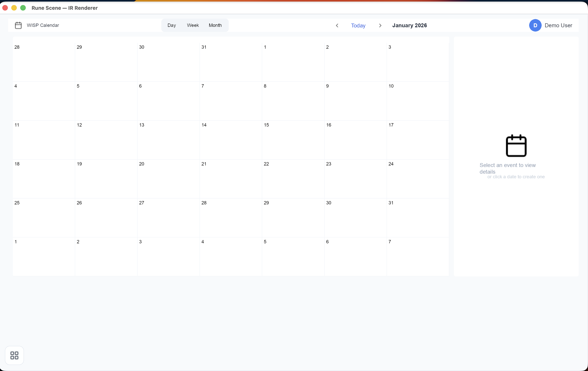Click the Demo User avatar circle
Screen dimensions: 588x371
coord(535,25)
